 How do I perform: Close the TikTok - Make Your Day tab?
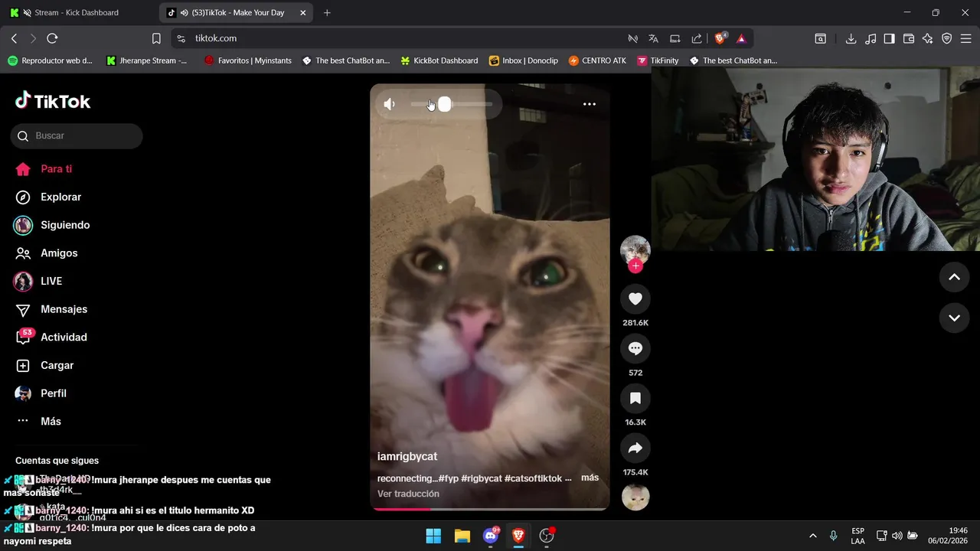[x=302, y=13]
